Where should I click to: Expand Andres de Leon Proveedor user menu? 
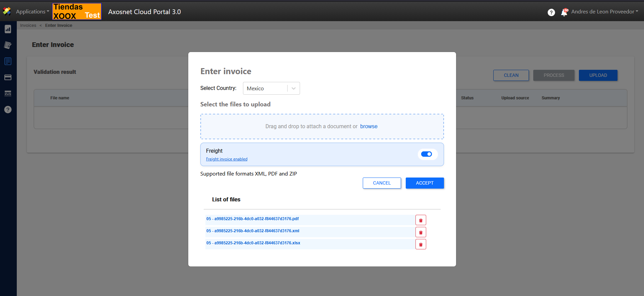604,12
